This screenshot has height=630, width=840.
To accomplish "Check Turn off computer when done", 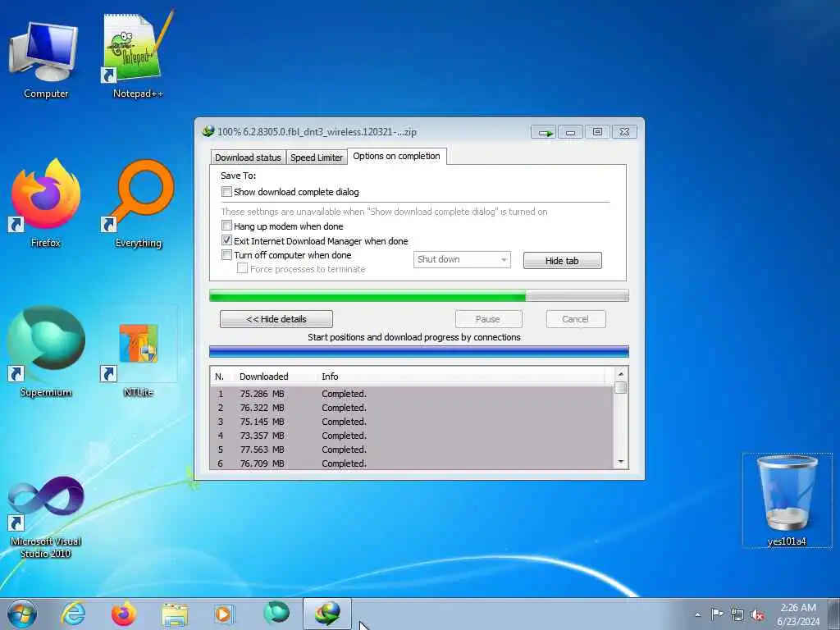I will tap(226, 255).
